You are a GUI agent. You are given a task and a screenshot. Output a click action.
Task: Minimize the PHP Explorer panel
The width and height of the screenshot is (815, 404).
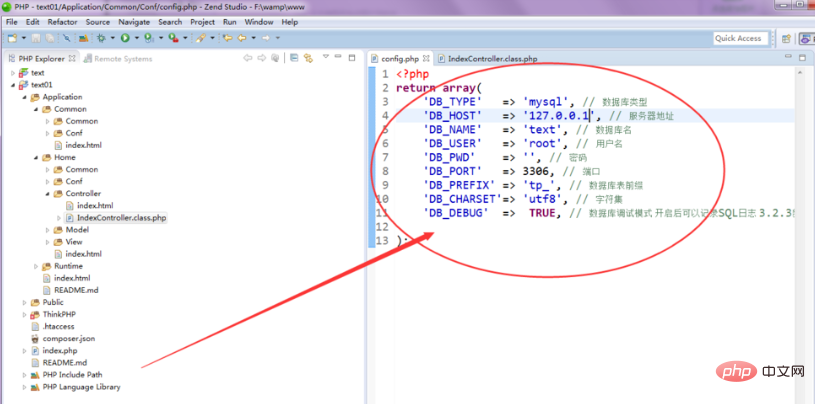click(x=339, y=58)
